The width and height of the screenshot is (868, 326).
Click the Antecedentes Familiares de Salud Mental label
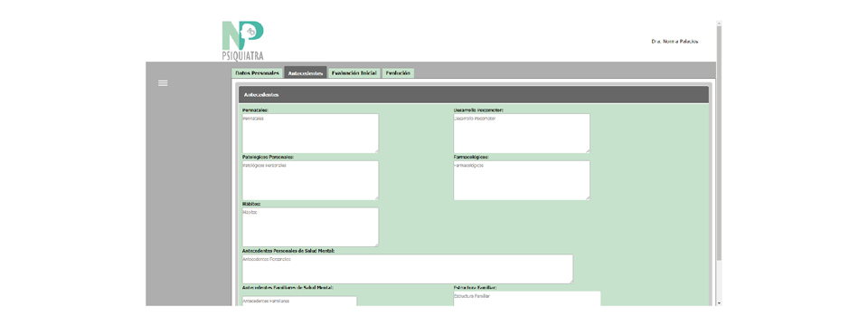click(288, 288)
